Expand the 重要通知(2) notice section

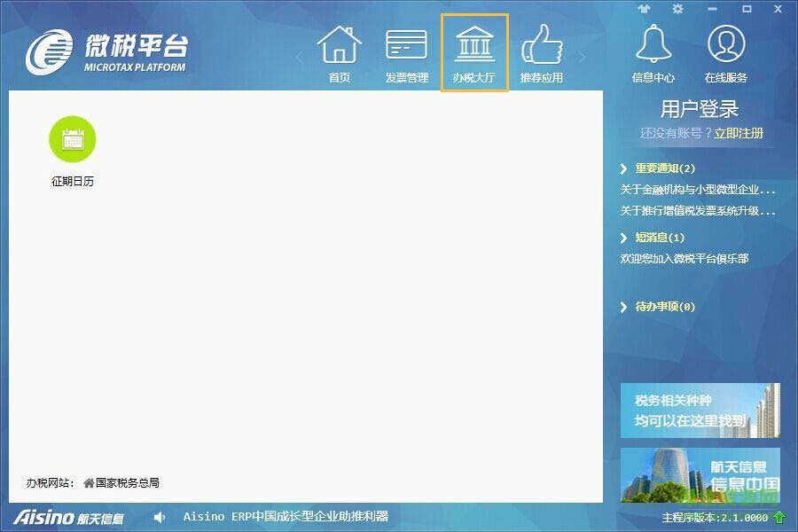[665, 169]
